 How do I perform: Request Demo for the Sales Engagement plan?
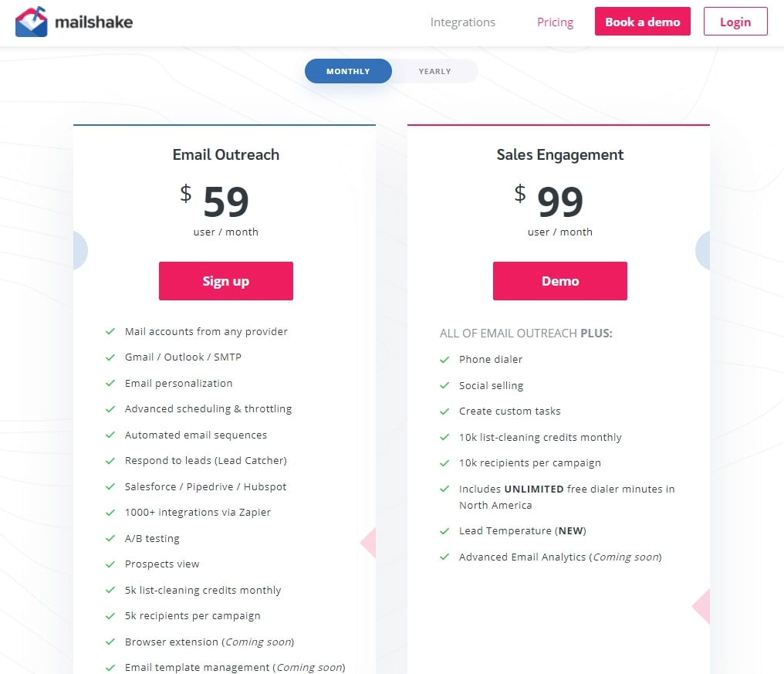click(x=560, y=281)
